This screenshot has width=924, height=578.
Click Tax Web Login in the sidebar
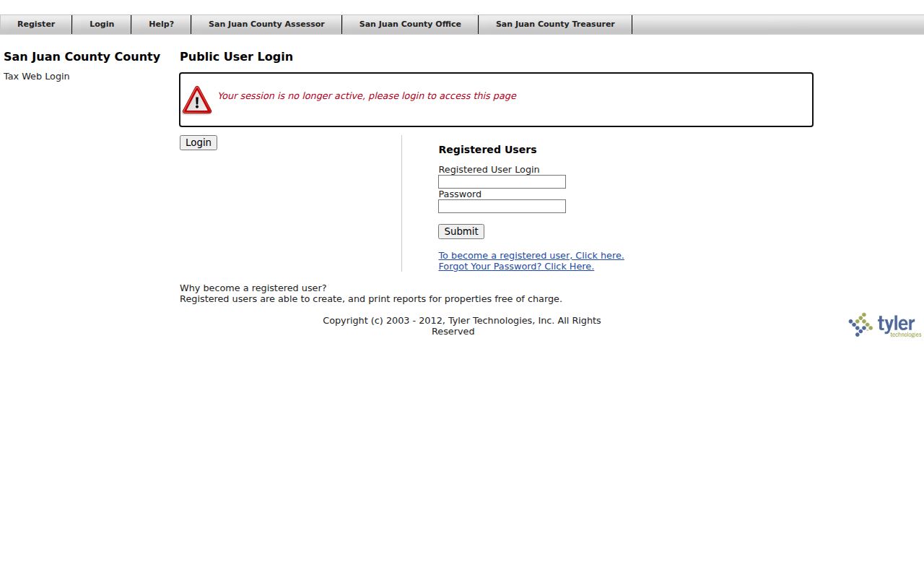[37, 77]
